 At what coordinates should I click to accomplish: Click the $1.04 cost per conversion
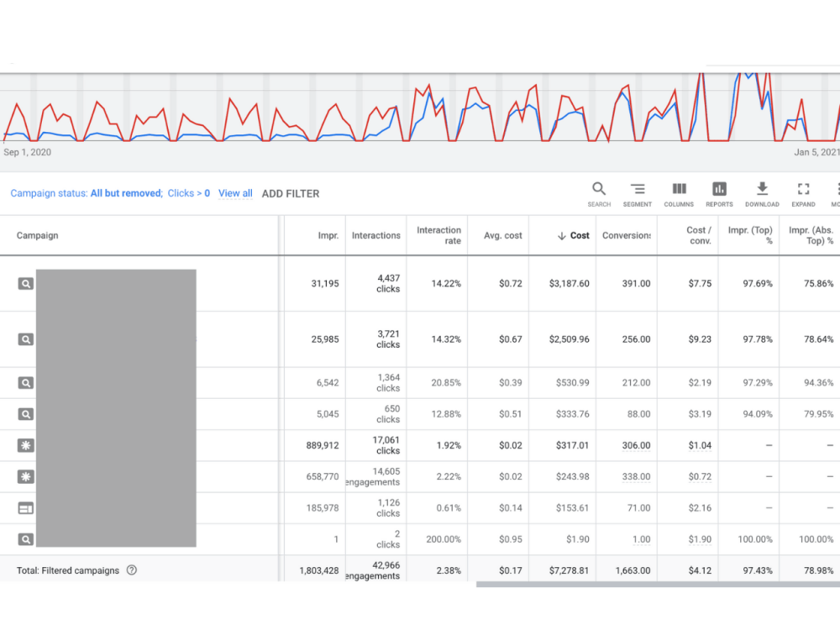point(701,445)
